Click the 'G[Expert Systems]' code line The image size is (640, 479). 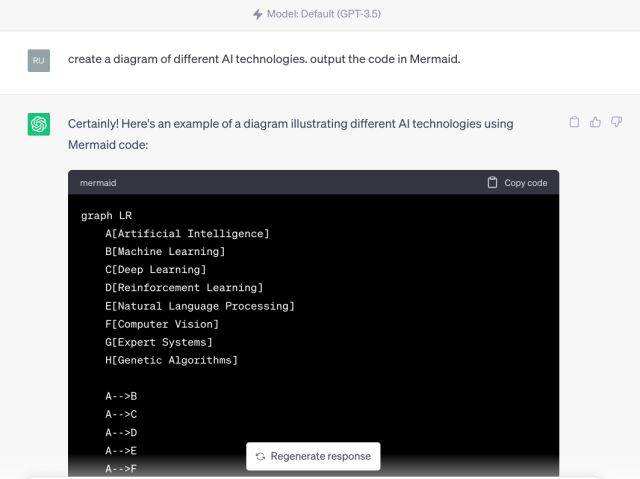click(159, 342)
